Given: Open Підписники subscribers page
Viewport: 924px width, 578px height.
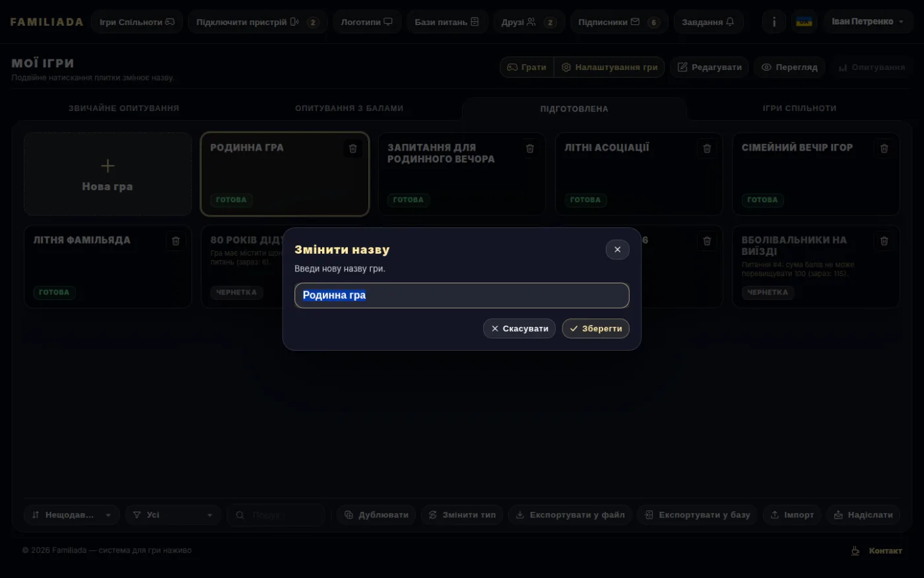Looking at the screenshot, I should [619, 22].
